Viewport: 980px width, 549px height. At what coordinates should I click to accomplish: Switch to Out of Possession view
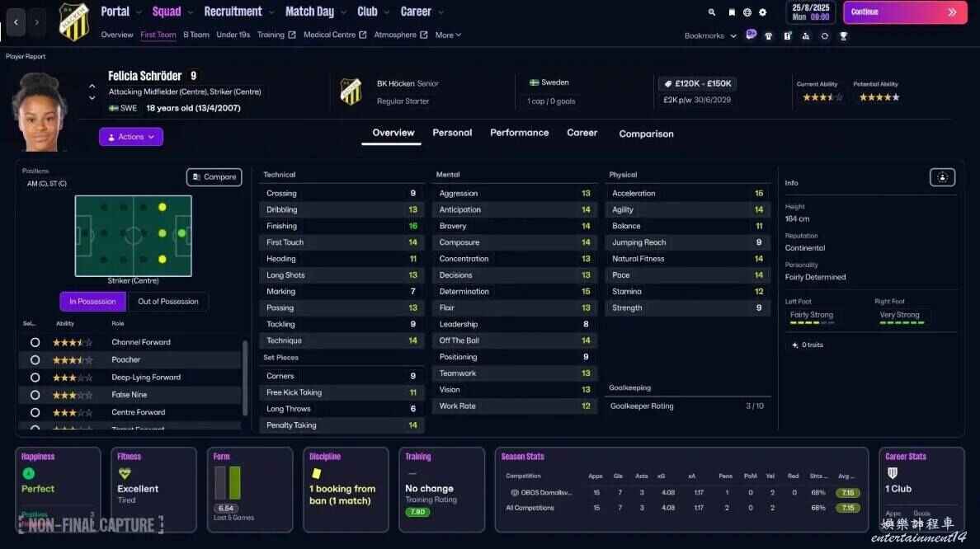[167, 302]
